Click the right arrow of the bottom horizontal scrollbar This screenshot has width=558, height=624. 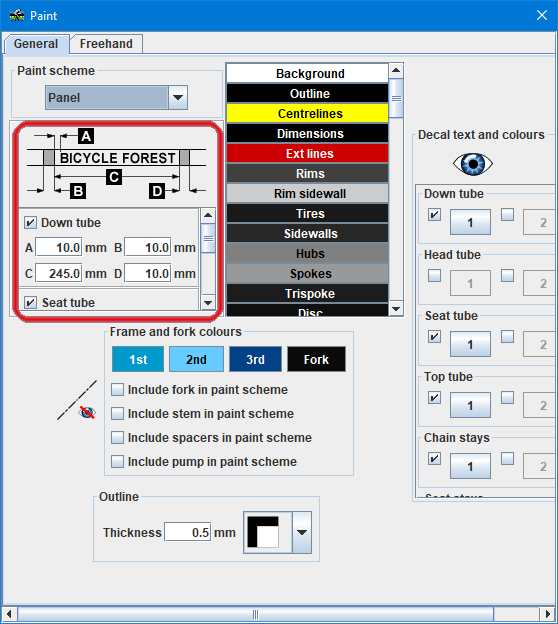click(x=548, y=614)
